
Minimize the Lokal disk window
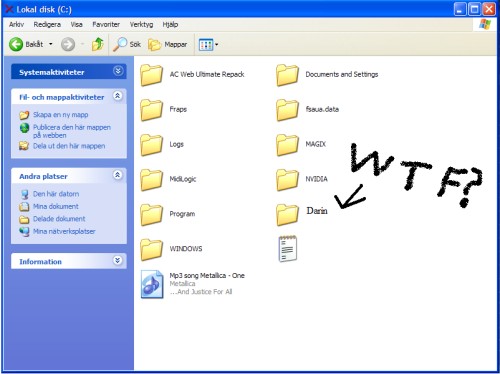coord(460,9)
